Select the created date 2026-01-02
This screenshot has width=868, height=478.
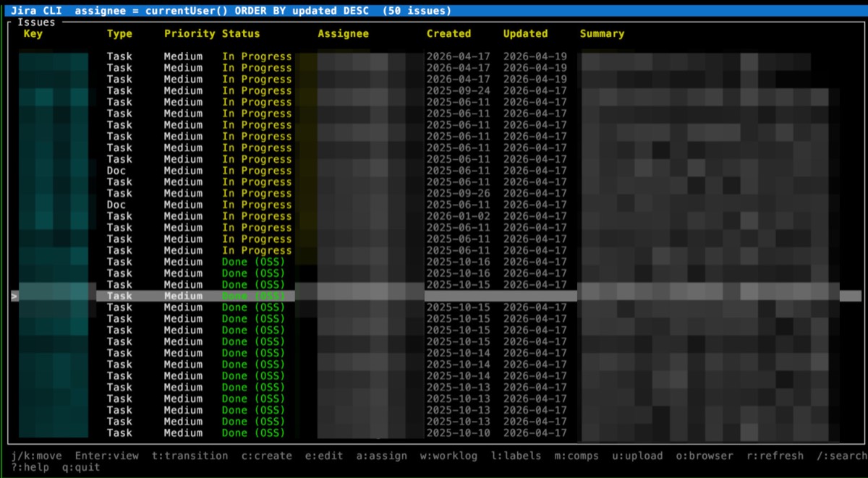(x=458, y=216)
